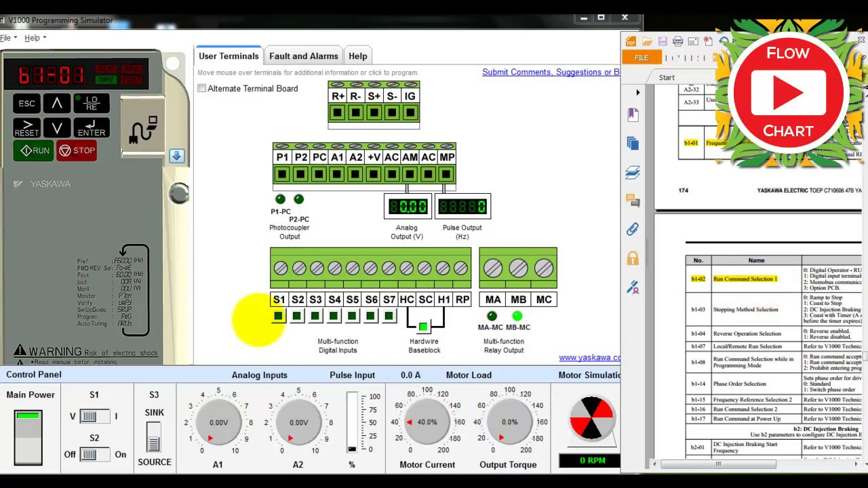Toggle the S3 SINK/SOURCE switch
This screenshot has width=868, height=488.
[x=154, y=437]
